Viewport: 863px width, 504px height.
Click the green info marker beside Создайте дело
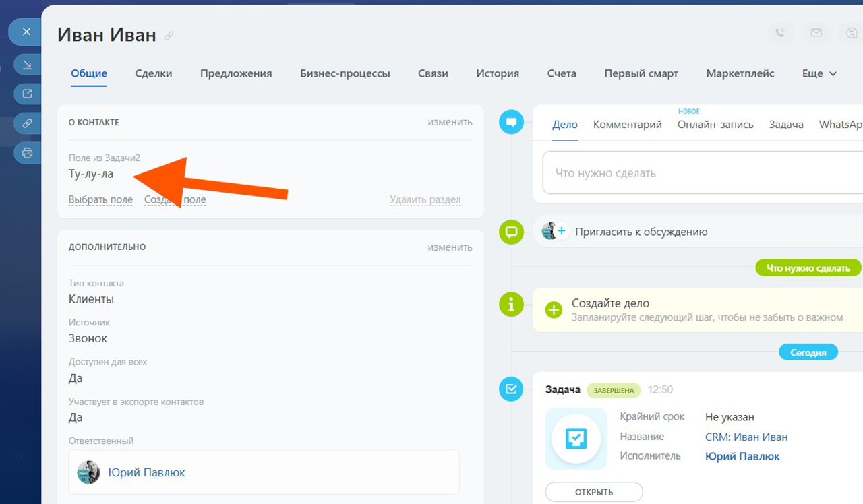511,305
